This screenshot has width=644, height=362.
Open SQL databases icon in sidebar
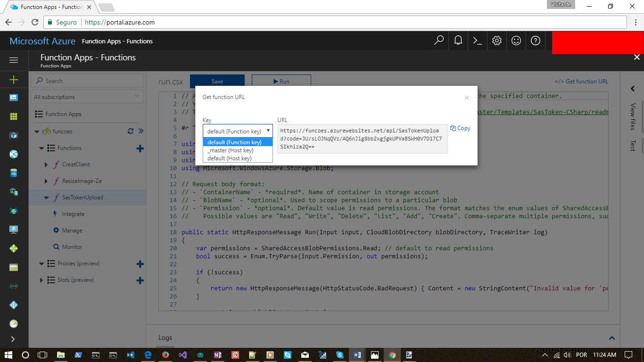14,173
